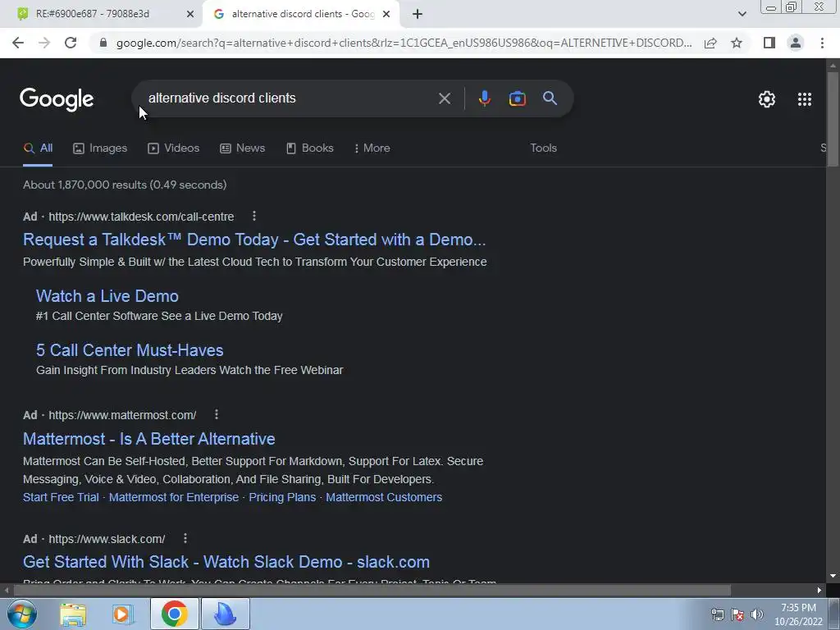This screenshot has height=630, width=840.
Task: Close the alternative discord clients tab
Action: 386,14
